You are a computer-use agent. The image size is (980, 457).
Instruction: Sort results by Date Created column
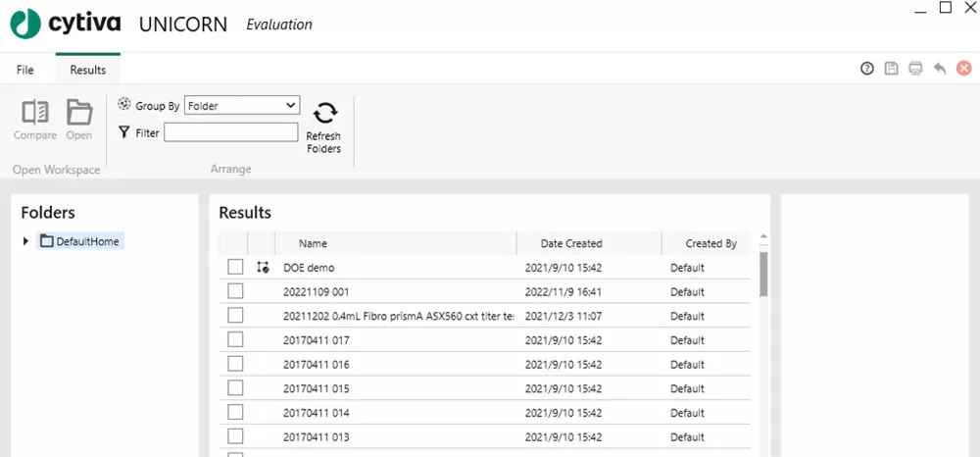coord(571,243)
